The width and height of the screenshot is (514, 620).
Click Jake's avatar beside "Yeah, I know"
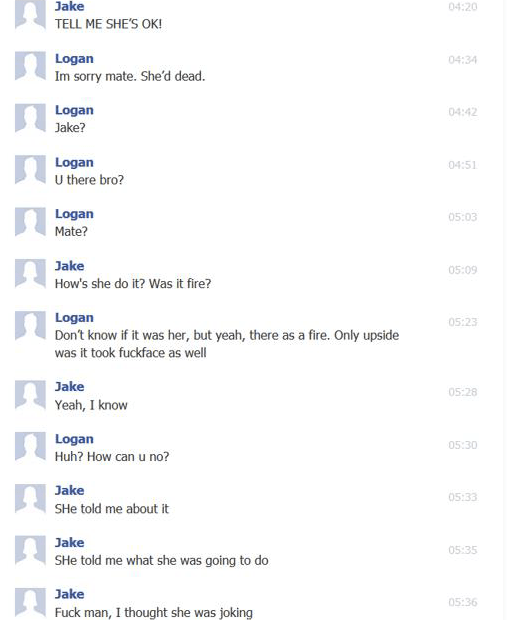(30, 395)
